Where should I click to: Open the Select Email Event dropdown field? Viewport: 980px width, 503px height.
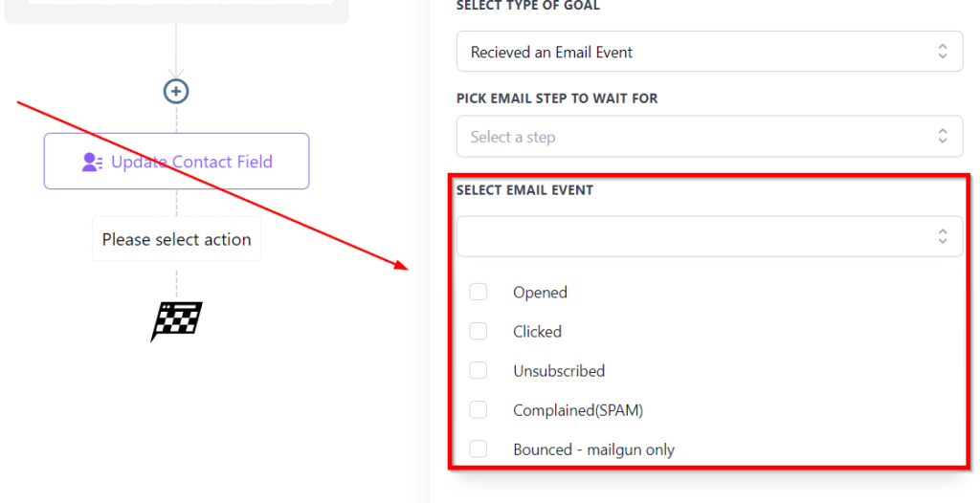708,236
